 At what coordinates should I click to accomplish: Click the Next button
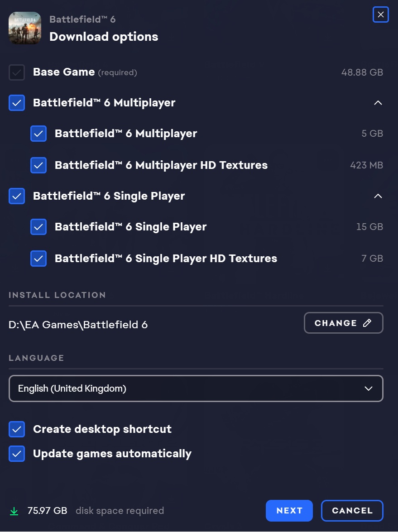289,511
